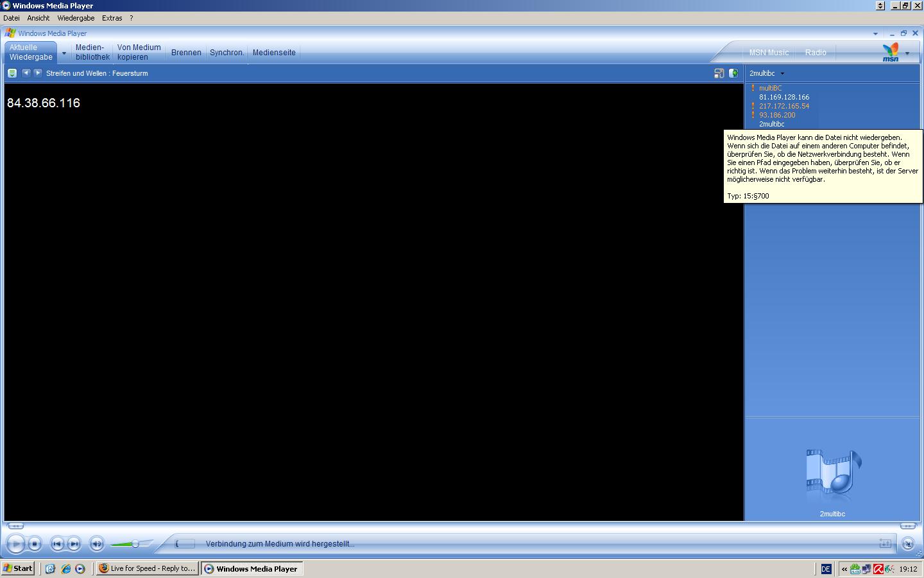924x578 pixels.
Task: Select playlist entry 93.186.200
Action: [x=777, y=115]
